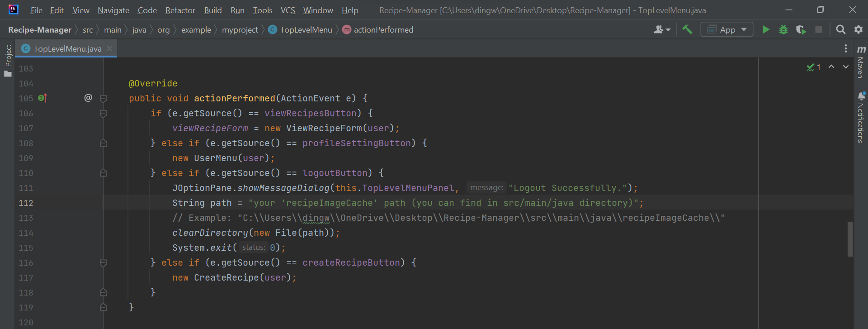Viewport: 868px width, 329px height.
Task: Click the @ annotation gutter marker on line 105
Action: pyautogui.click(x=88, y=98)
